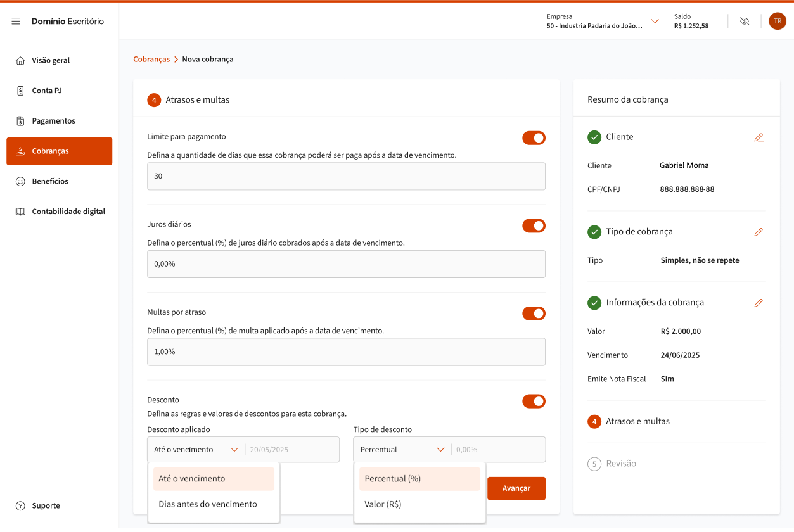Switch off the Desconto toggle
This screenshot has height=532, width=794.
click(x=534, y=402)
